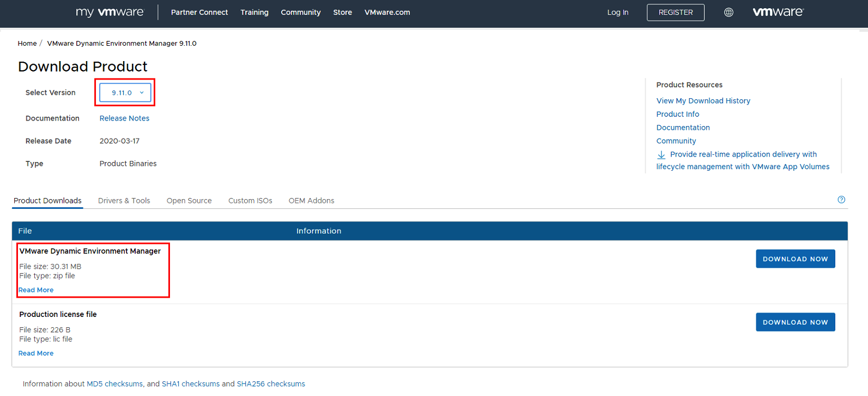Viewport: 868px width, 396px height.
Task: Open Store in top navigation
Action: [343, 12]
